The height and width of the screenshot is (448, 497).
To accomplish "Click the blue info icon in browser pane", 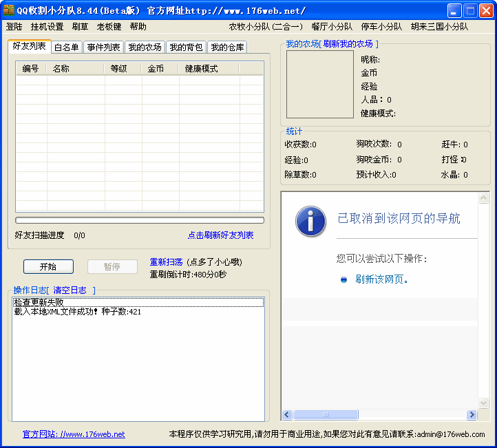I will [x=310, y=221].
